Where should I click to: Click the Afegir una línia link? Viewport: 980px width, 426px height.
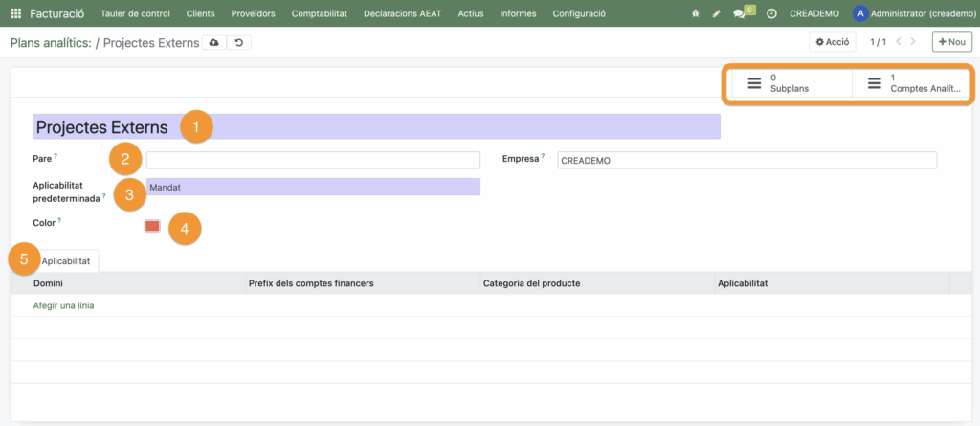tap(63, 305)
